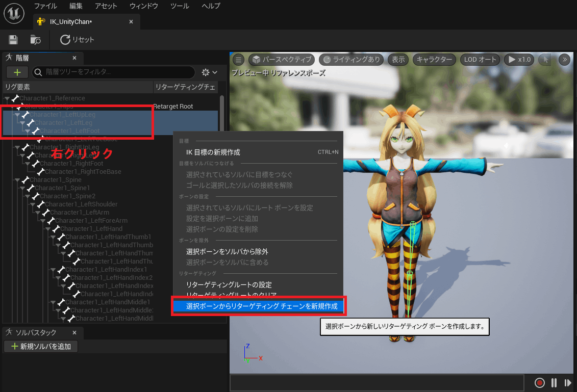The height and width of the screenshot is (392, 577).
Task: Collapse the Character1_LeftUpLeg node
Action: pyautogui.click(x=17, y=115)
